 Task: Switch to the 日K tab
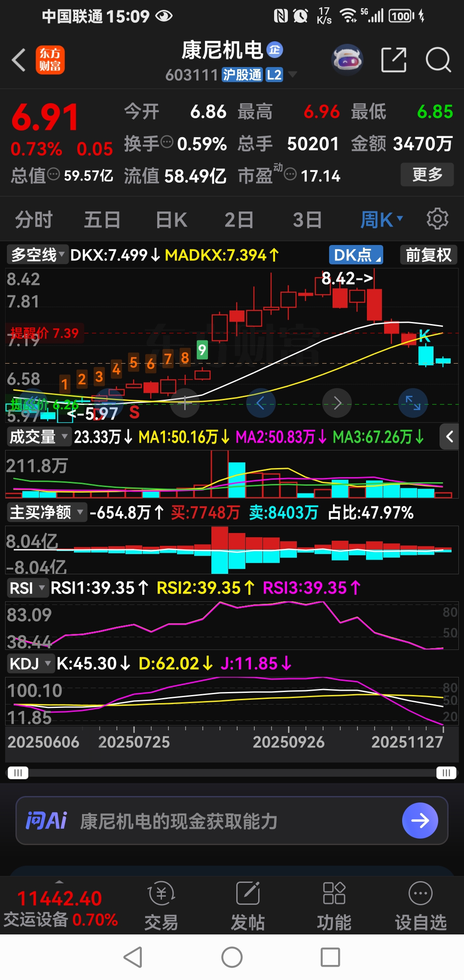(x=171, y=220)
